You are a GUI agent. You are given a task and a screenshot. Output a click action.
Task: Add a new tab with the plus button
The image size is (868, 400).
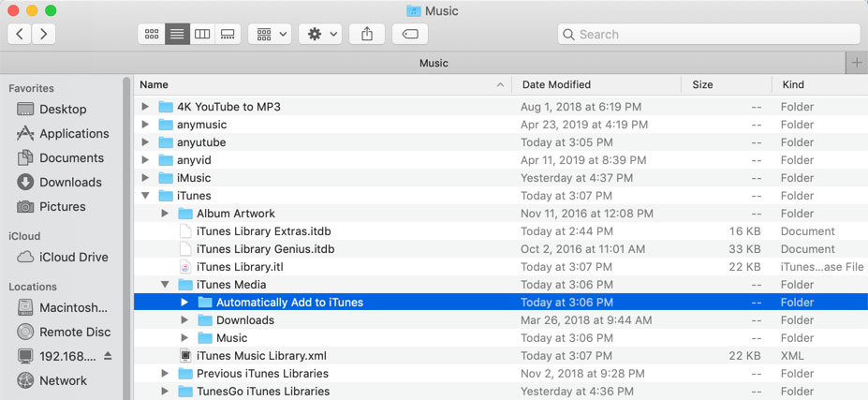point(857,63)
